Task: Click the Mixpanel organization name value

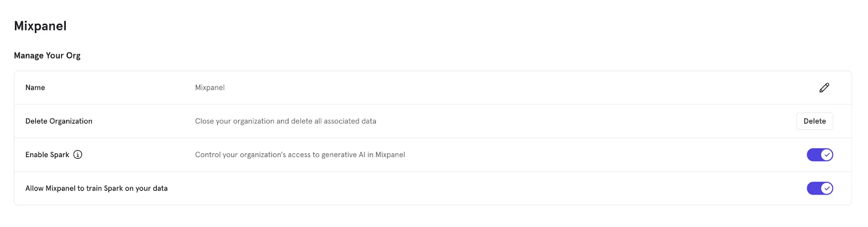Action: [x=210, y=88]
